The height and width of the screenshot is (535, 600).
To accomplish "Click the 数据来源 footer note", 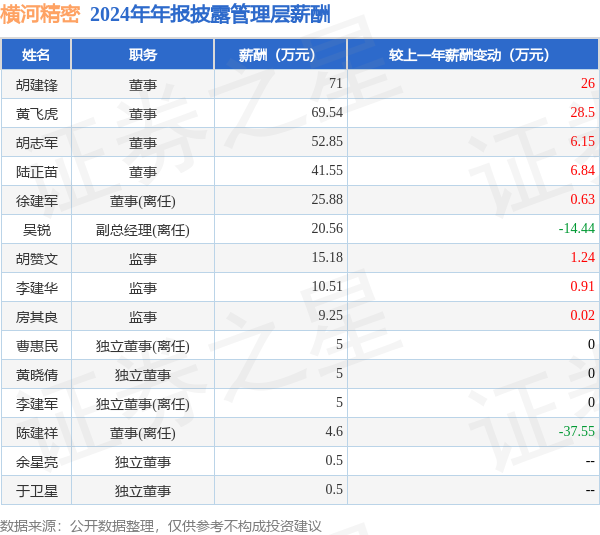I will 161,526.
